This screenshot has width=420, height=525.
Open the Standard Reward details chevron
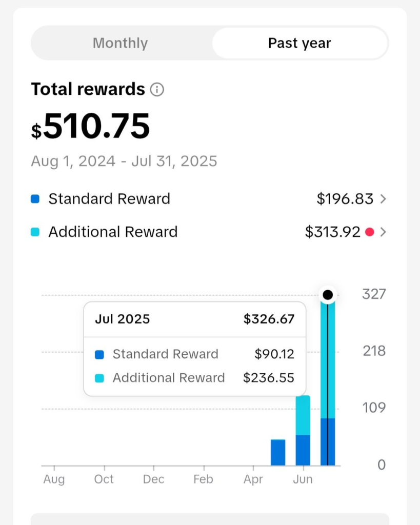click(383, 199)
